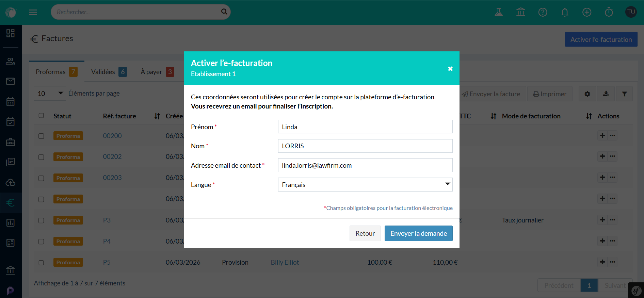This screenshot has width=644, height=298.
Task: Open the items per page dropdown
Action: [50, 94]
